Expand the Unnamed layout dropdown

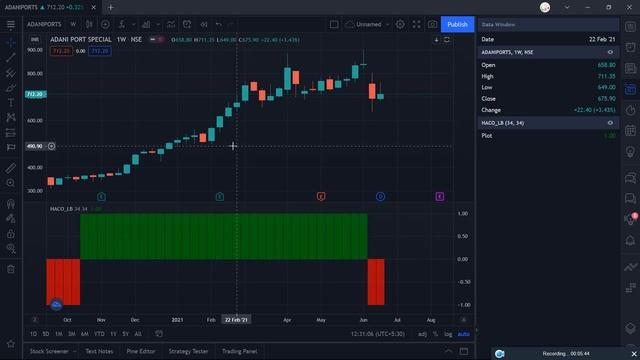pos(387,24)
